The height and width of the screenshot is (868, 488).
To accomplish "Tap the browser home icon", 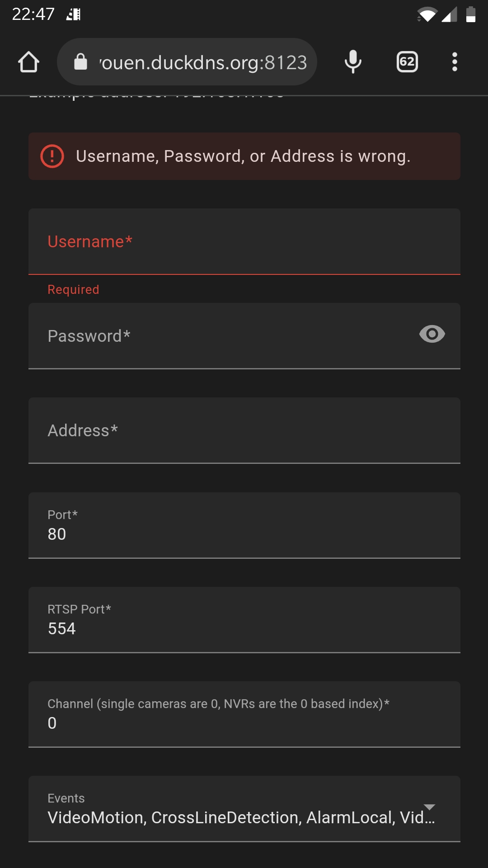I will (28, 62).
